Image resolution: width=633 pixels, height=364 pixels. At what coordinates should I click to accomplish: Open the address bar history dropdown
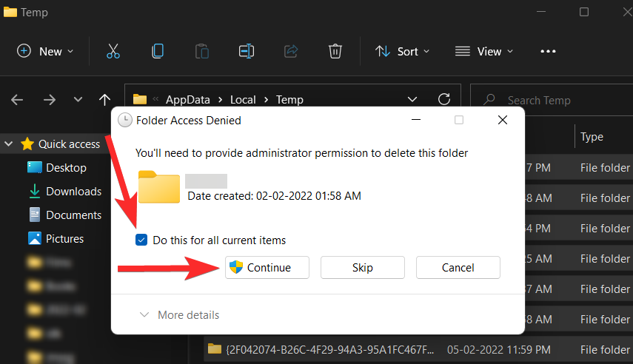(x=412, y=99)
